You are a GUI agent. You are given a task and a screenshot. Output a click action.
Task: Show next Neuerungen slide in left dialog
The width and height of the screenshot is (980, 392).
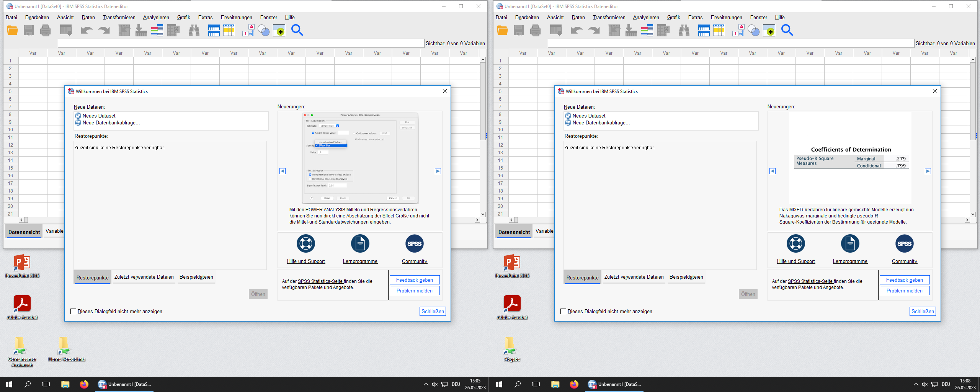tap(438, 171)
